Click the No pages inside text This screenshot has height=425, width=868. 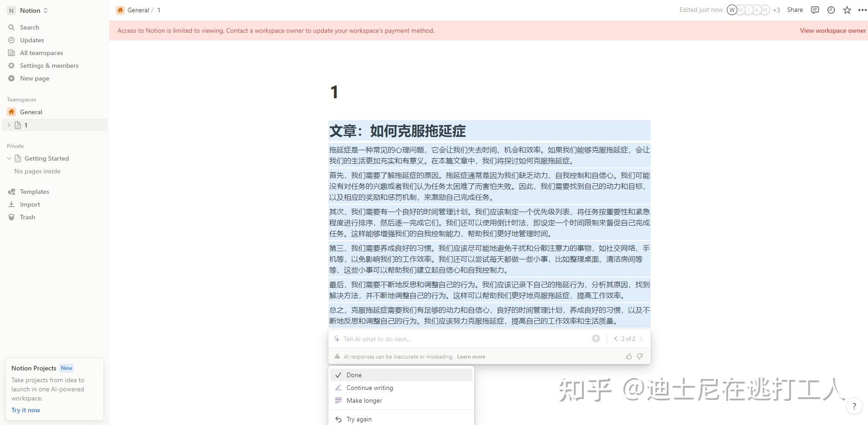pos(37,171)
